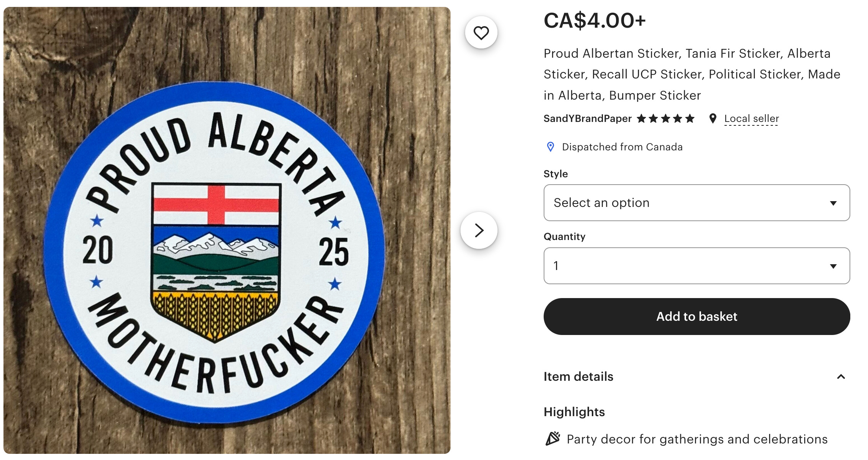Click the black location pin icon
The height and width of the screenshot is (460, 868).
tap(713, 118)
